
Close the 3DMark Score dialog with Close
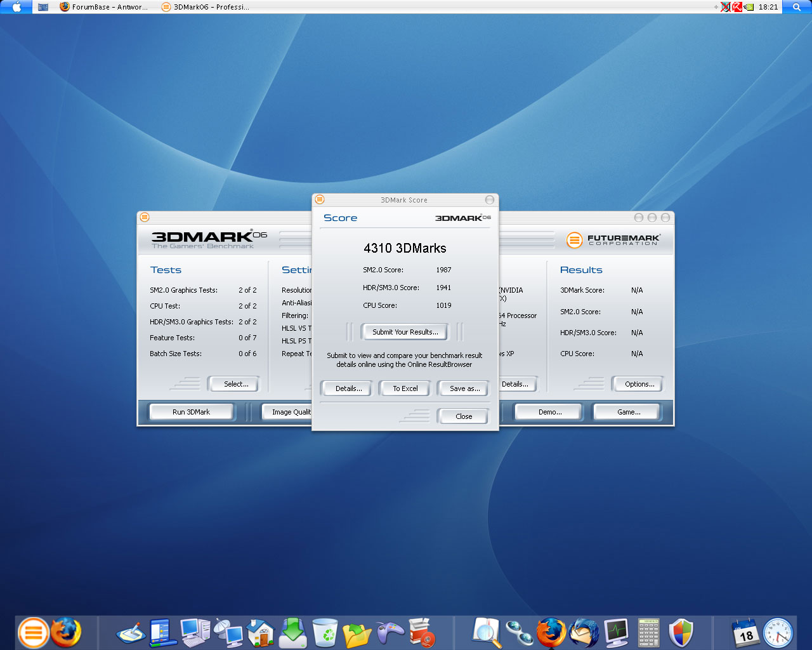[464, 416]
